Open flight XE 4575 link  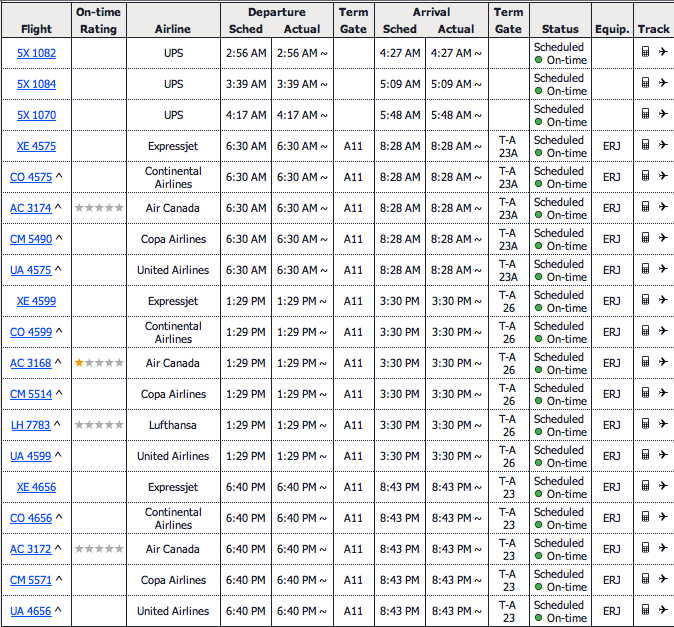37,146
